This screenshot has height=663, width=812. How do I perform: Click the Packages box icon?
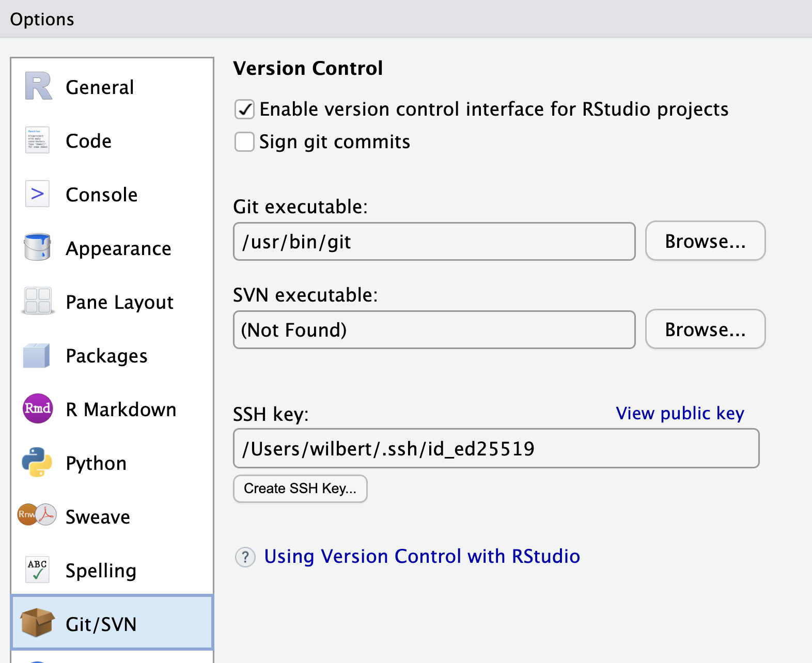(x=37, y=355)
